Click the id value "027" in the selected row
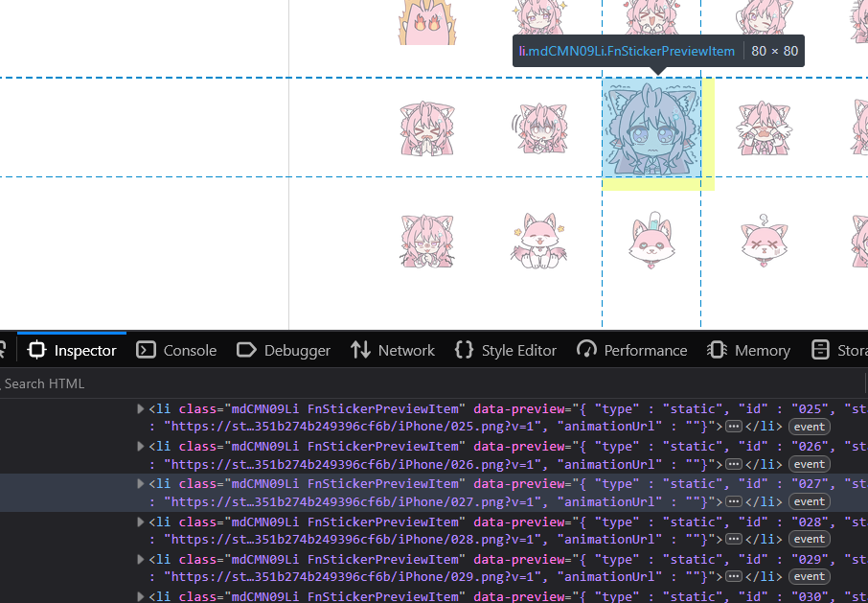Image resolution: width=868 pixels, height=603 pixels. tap(809, 484)
